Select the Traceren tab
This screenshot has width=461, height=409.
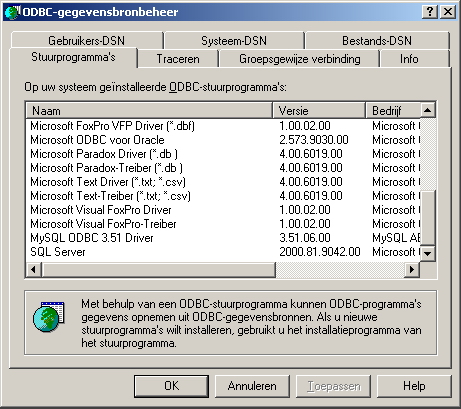[x=178, y=59]
